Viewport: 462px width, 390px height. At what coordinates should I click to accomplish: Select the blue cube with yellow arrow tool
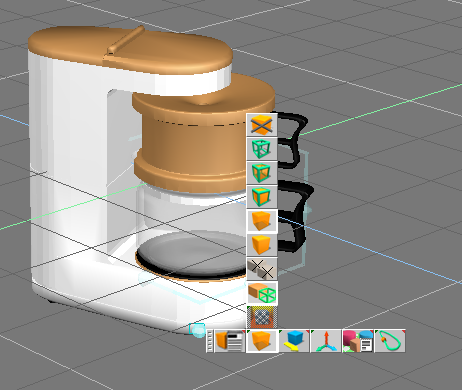click(x=294, y=341)
